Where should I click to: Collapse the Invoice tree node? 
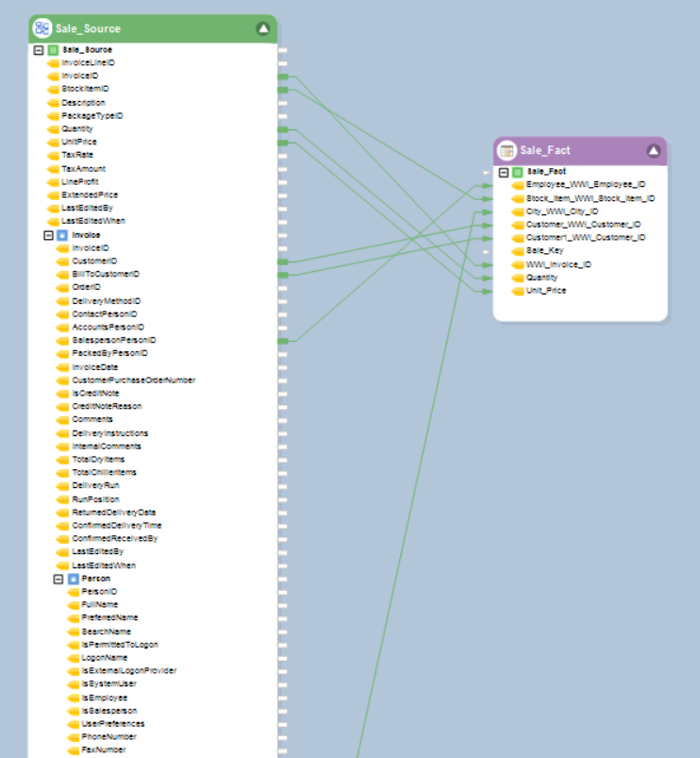point(49,235)
